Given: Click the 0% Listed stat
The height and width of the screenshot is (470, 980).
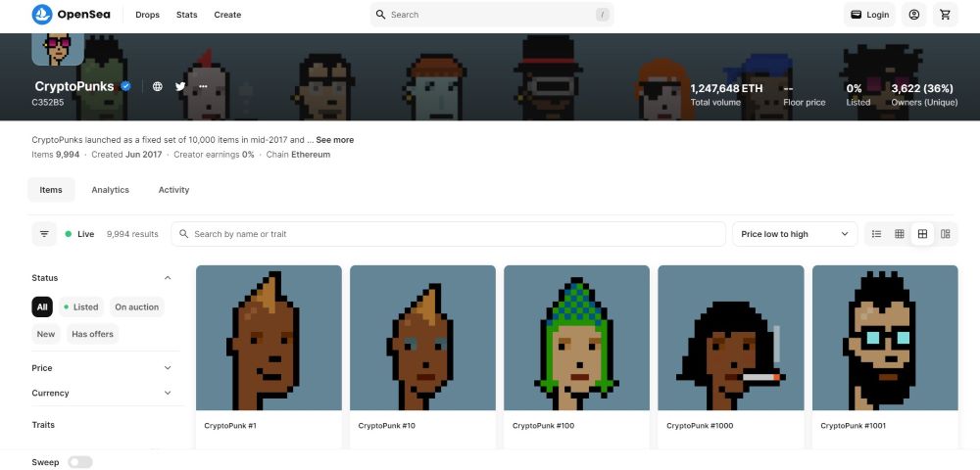Looking at the screenshot, I should click(x=857, y=94).
